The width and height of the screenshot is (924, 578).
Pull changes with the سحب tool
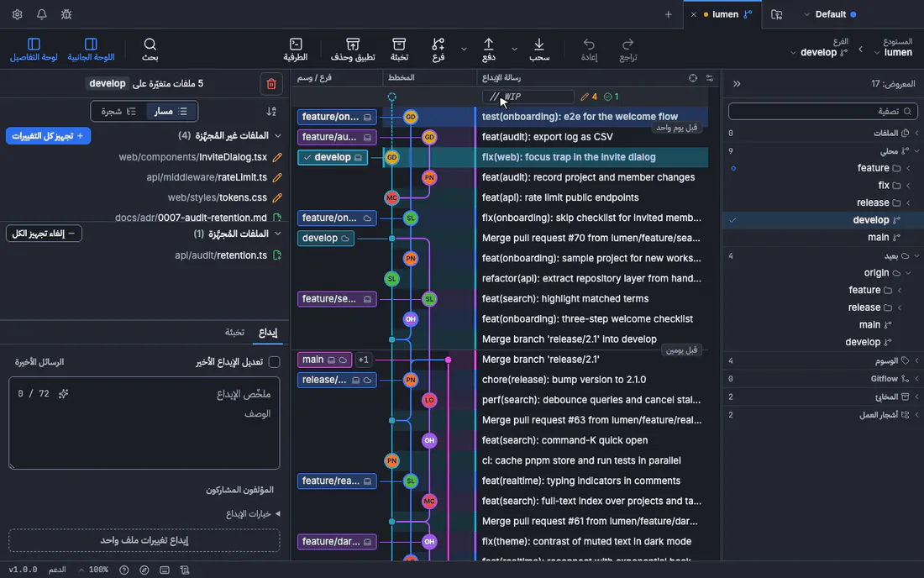(539, 50)
